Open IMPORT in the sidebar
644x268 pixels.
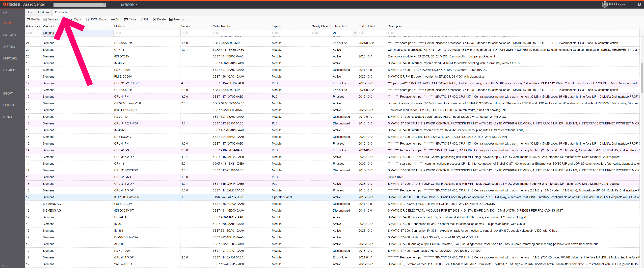pyautogui.click(x=8, y=94)
